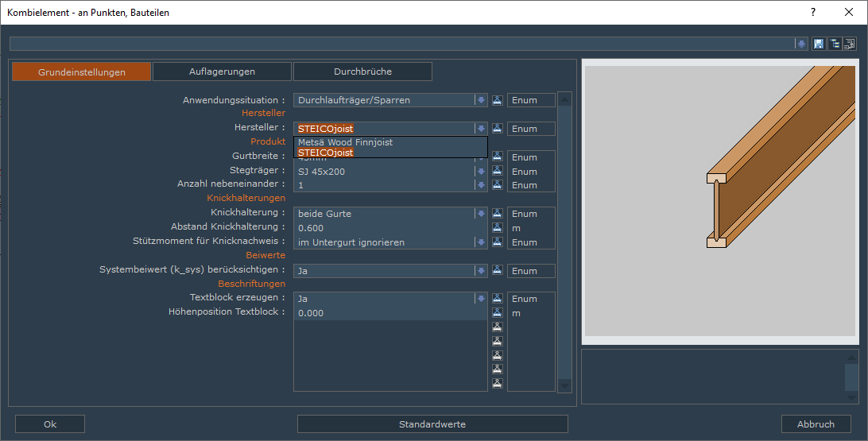Click the 'm' unit of Höhenposition Textblock
868x441 pixels.
coord(516,313)
